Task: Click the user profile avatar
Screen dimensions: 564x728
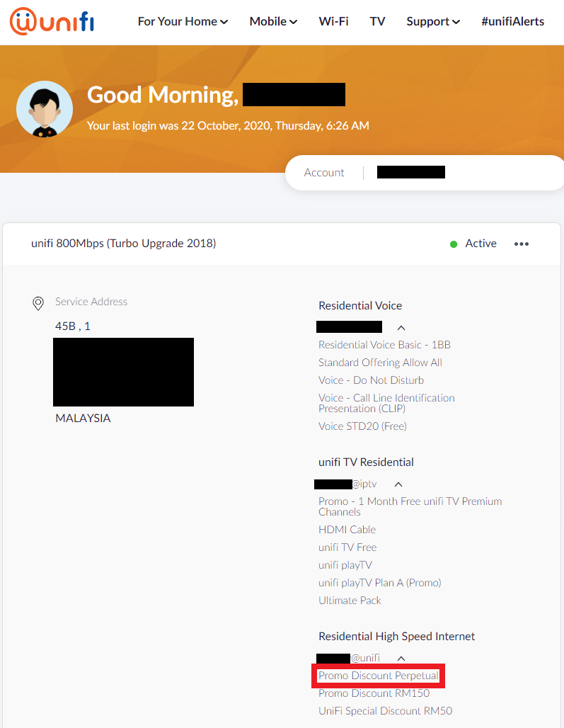Action: coord(44,108)
